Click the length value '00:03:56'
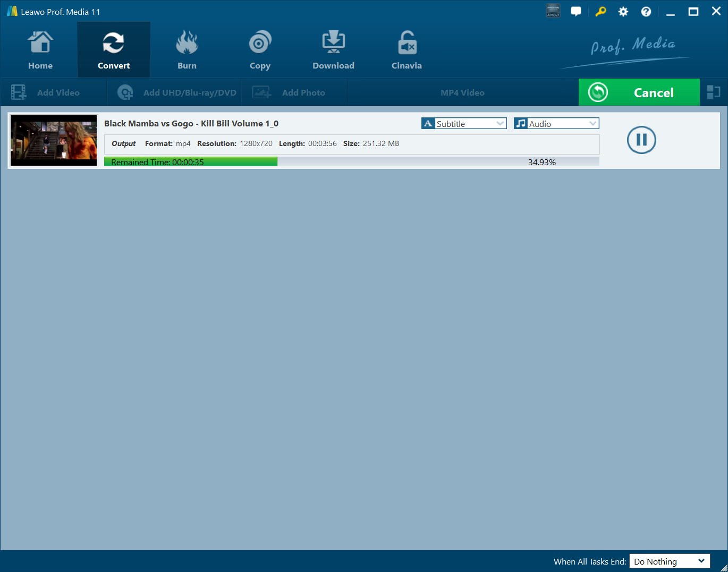 [x=323, y=143]
